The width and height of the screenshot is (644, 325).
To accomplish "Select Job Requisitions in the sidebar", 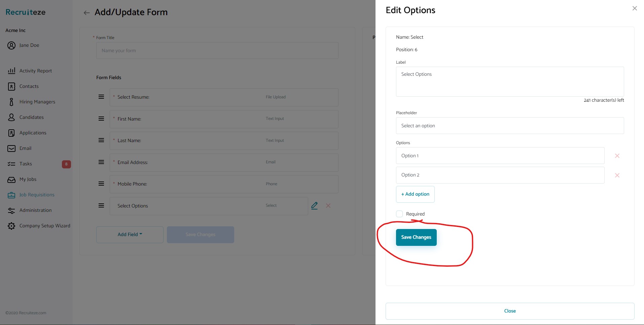I will [x=12, y=195].
